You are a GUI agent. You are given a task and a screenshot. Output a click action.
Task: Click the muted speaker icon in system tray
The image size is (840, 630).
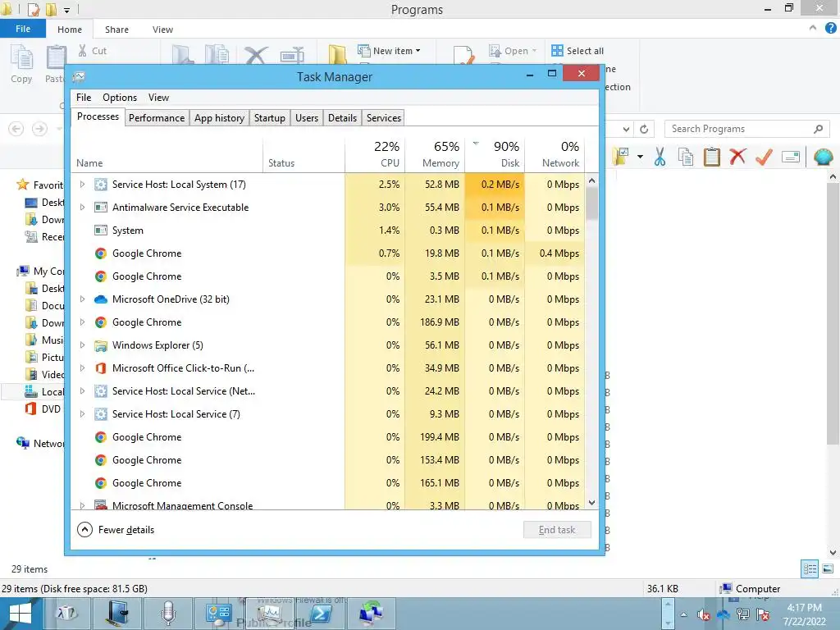703,615
